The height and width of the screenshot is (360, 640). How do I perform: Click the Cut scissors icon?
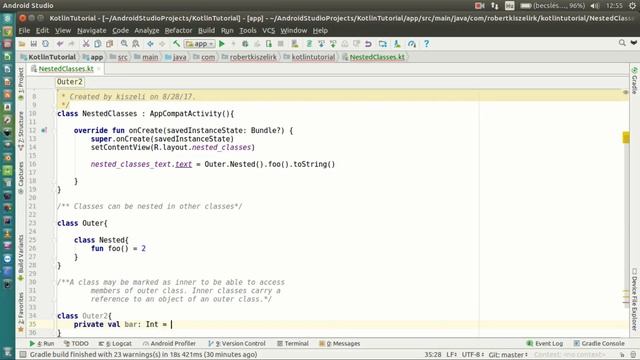86,44
